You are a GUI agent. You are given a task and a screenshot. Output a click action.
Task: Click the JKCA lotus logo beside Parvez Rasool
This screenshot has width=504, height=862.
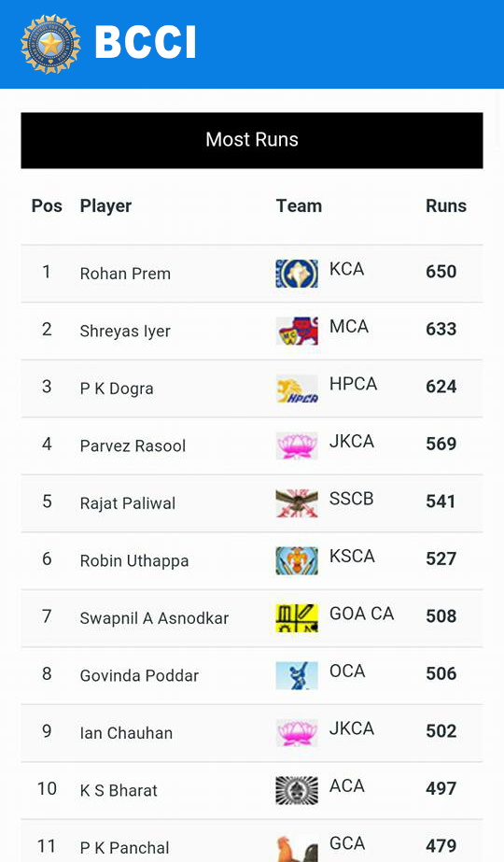coord(297,445)
